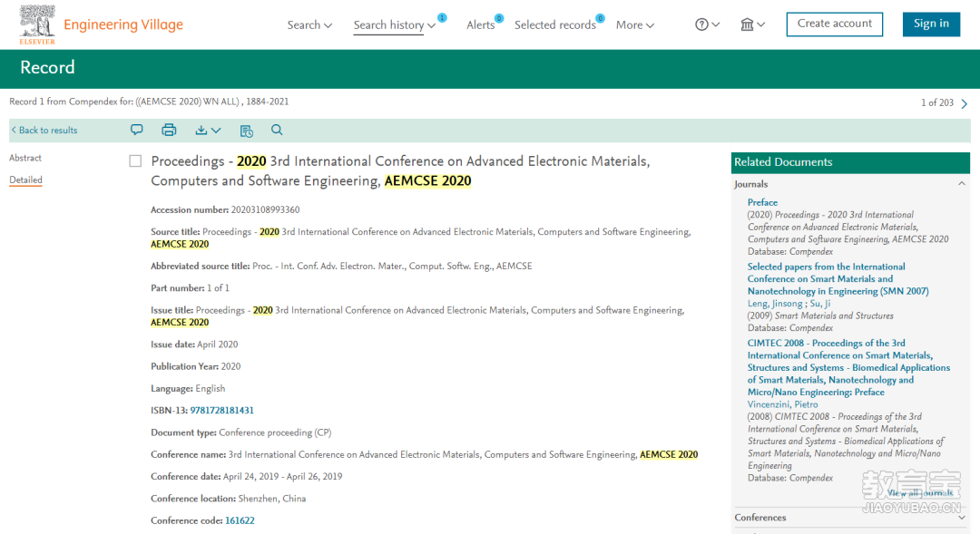980x534 pixels.
Task: Click the Alerts count badge
Action: point(499,18)
